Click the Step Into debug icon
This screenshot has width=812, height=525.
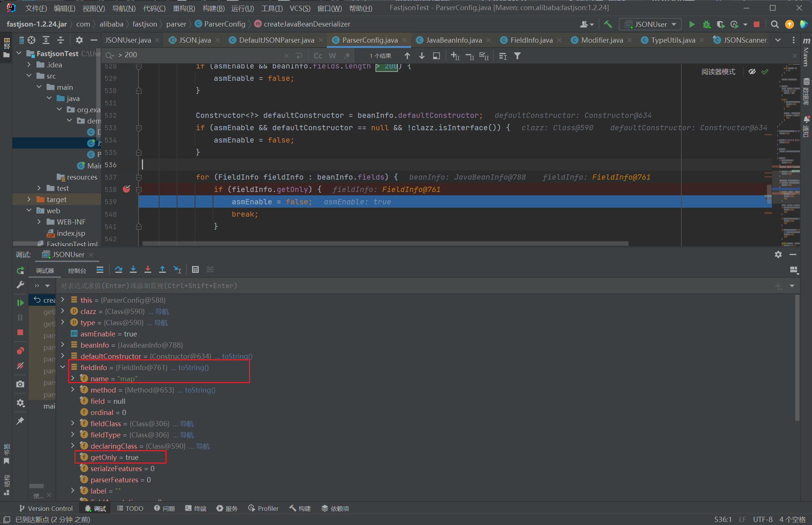pyautogui.click(x=133, y=269)
